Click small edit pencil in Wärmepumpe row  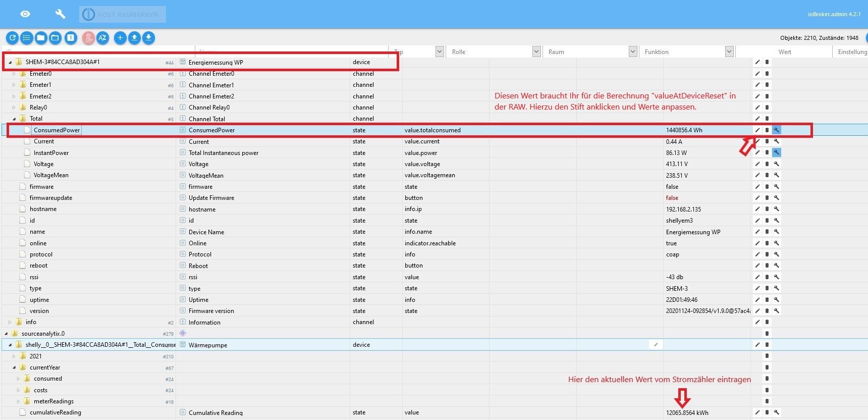656,345
